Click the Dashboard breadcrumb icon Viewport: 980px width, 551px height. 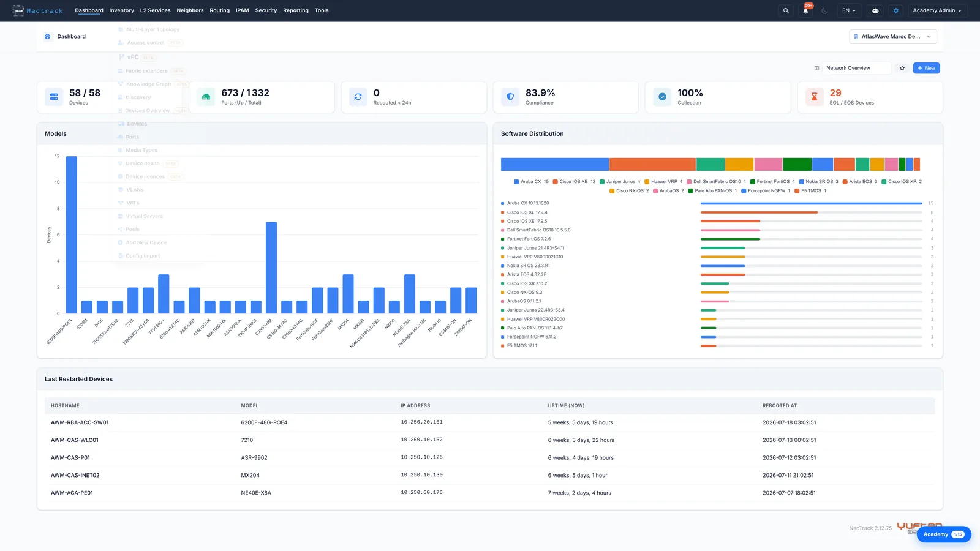48,37
